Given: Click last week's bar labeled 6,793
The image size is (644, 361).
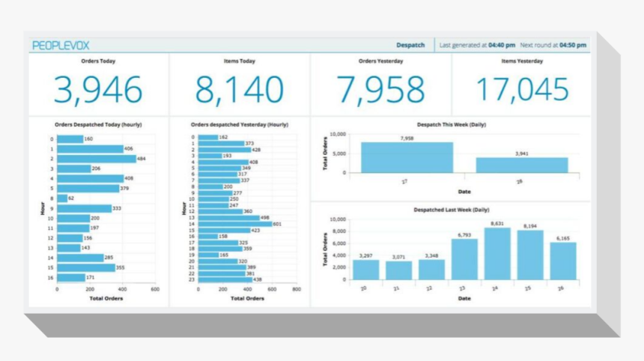Looking at the screenshot, I should 464,260.
